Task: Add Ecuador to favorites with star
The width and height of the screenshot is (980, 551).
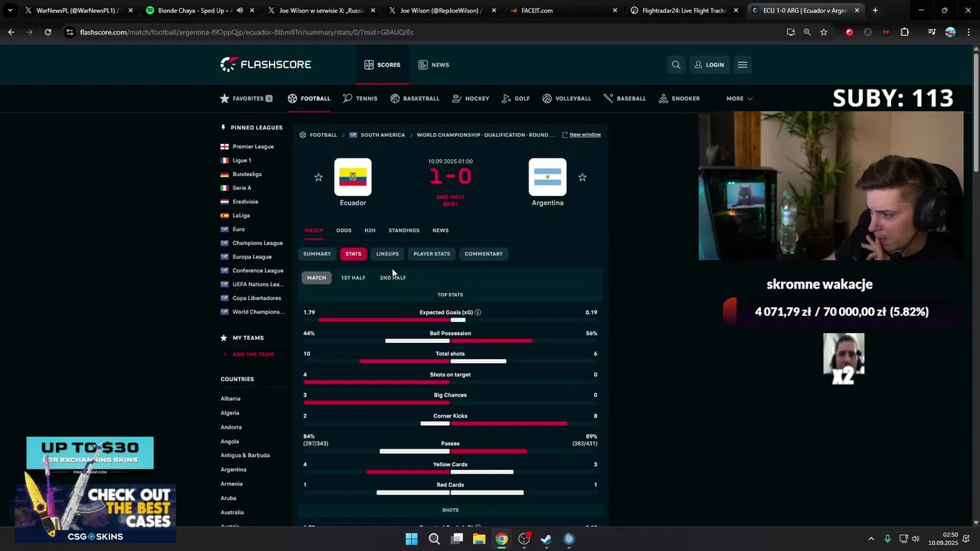Action: click(x=318, y=177)
